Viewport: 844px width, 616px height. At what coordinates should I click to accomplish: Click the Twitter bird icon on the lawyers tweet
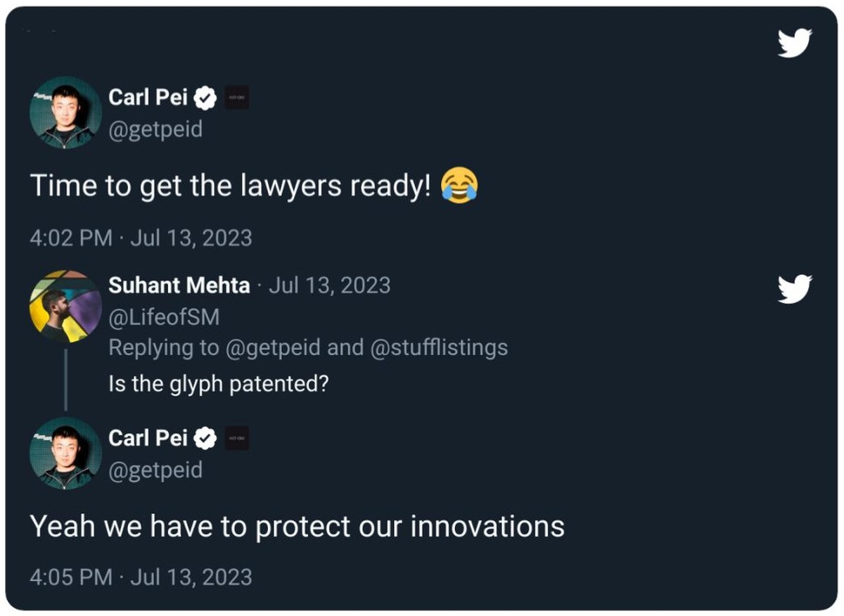click(795, 43)
